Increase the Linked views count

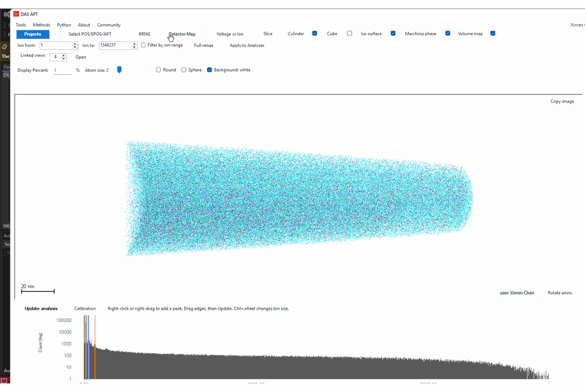click(64, 55)
